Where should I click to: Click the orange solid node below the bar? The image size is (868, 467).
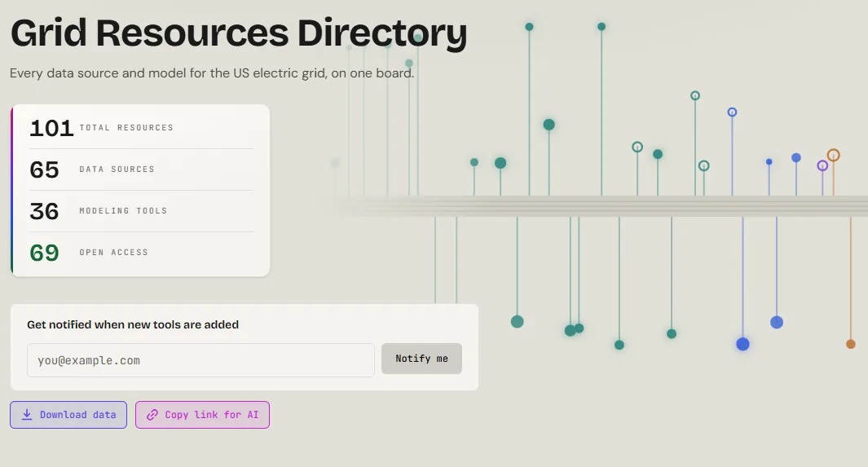tap(851, 344)
